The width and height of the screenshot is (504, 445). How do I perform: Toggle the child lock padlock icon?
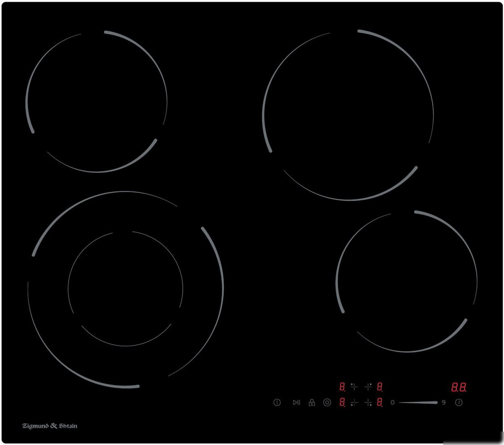click(312, 403)
